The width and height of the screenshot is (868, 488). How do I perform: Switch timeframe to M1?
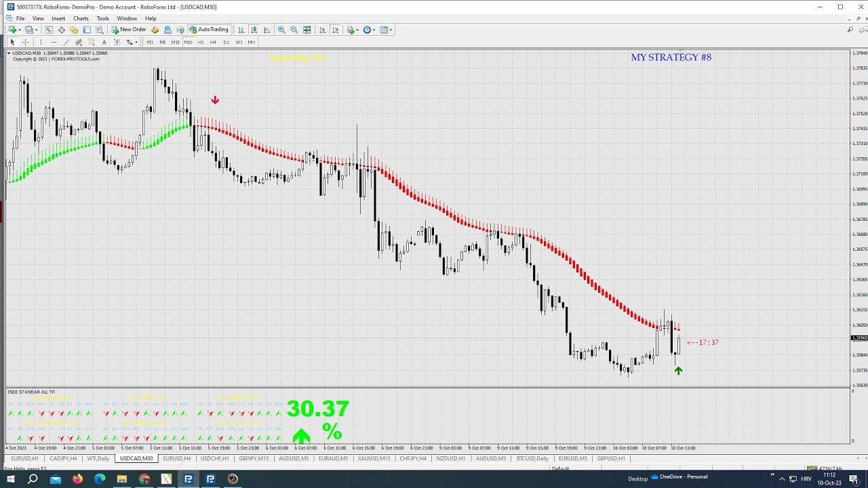click(150, 42)
